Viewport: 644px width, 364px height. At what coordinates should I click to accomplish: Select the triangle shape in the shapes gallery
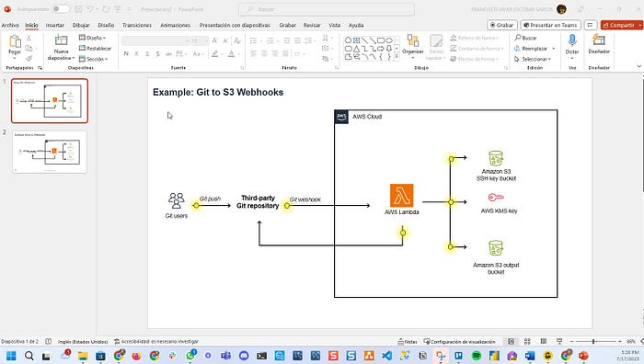point(356,49)
